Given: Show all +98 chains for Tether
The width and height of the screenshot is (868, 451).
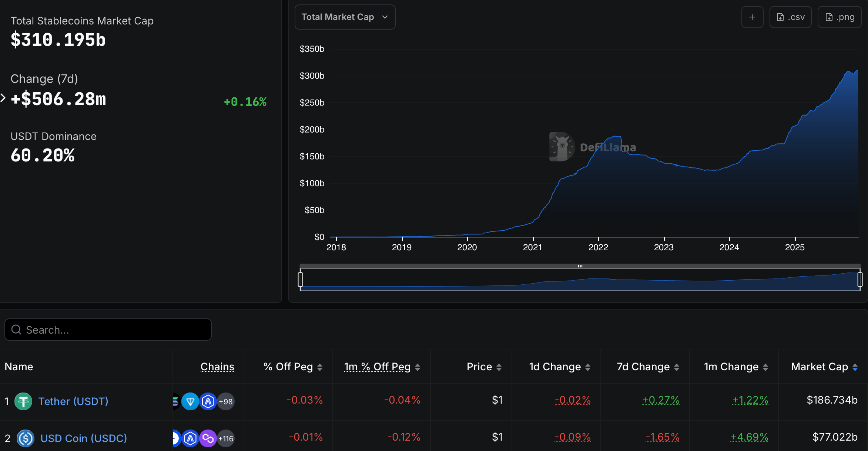Looking at the screenshot, I should (226, 401).
